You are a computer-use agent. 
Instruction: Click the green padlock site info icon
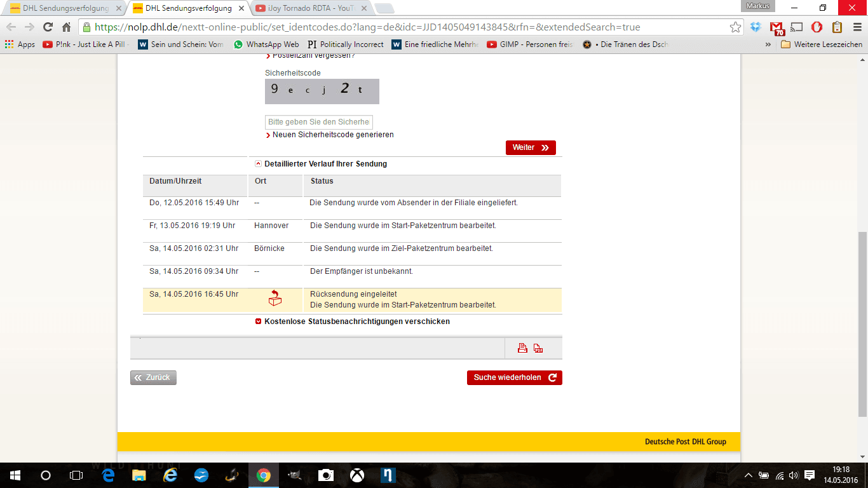click(x=87, y=27)
